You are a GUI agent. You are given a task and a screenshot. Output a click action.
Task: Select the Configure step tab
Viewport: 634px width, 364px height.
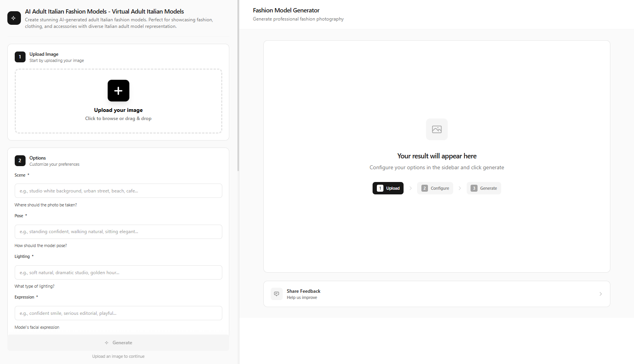pyautogui.click(x=435, y=188)
